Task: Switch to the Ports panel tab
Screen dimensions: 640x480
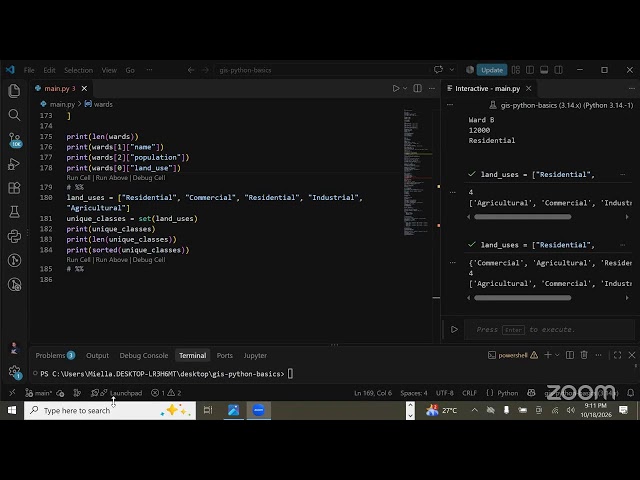Action: pos(224,356)
